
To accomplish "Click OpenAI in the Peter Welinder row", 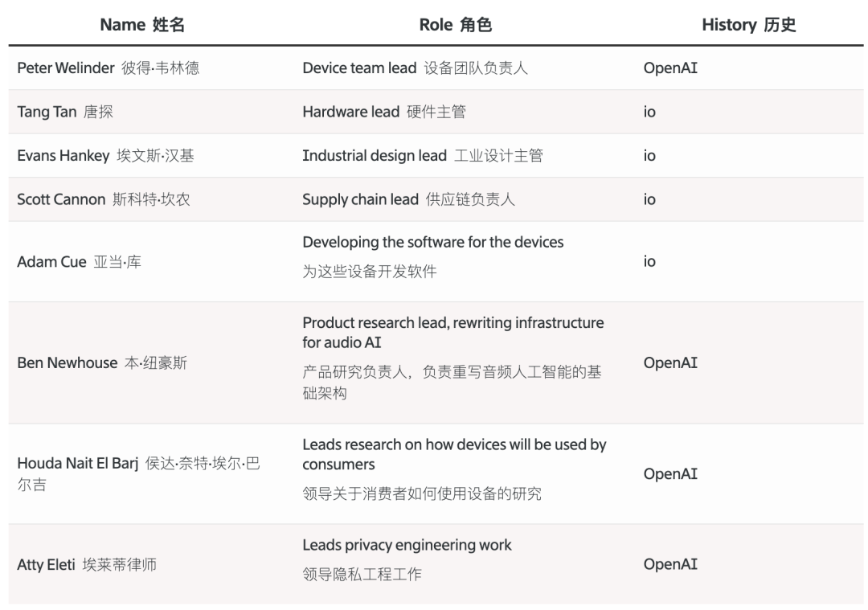I will coord(670,68).
